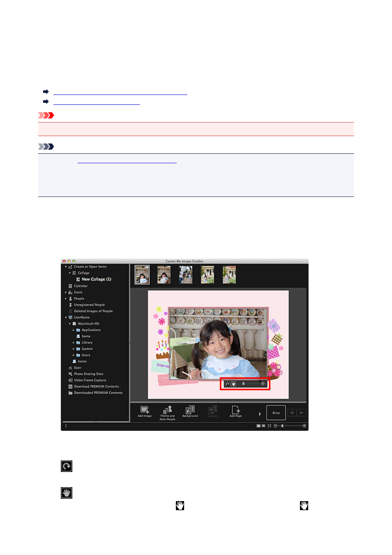Go to the previous page arrow

292,413
